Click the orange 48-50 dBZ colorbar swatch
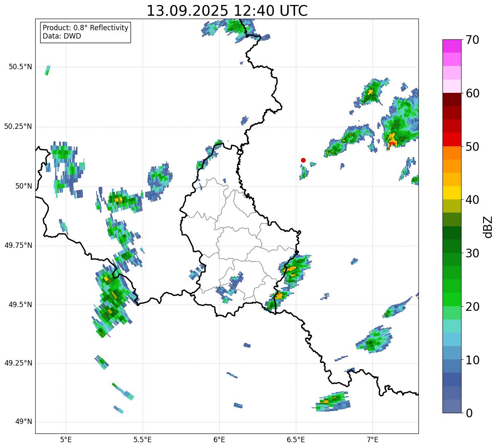The image size is (498, 448). [452, 153]
